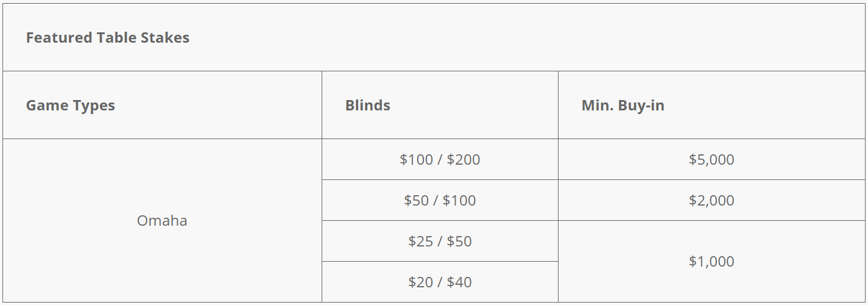868x305 pixels.
Task: Click the Featured Table Stakes heading
Action: tap(107, 38)
